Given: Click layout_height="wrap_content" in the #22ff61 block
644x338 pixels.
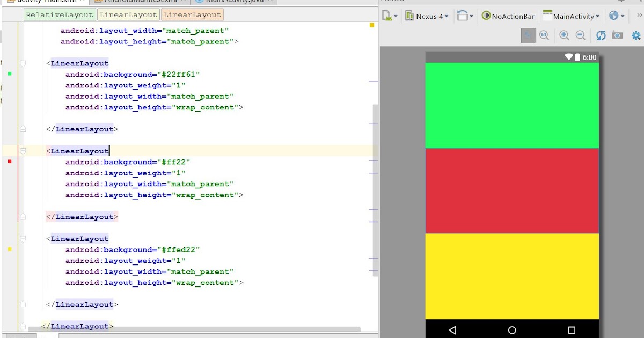Looking at the screenshot, I should click(154, 107).
